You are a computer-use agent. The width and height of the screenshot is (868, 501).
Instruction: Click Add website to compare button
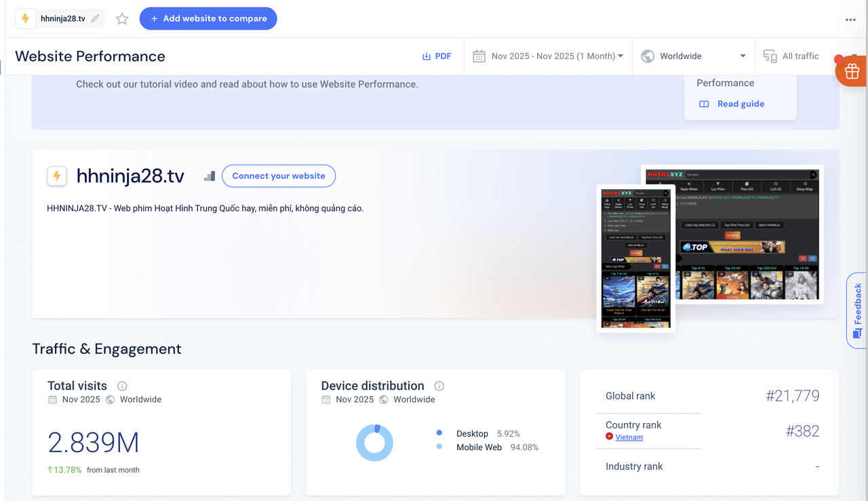(x=208, y=18)
